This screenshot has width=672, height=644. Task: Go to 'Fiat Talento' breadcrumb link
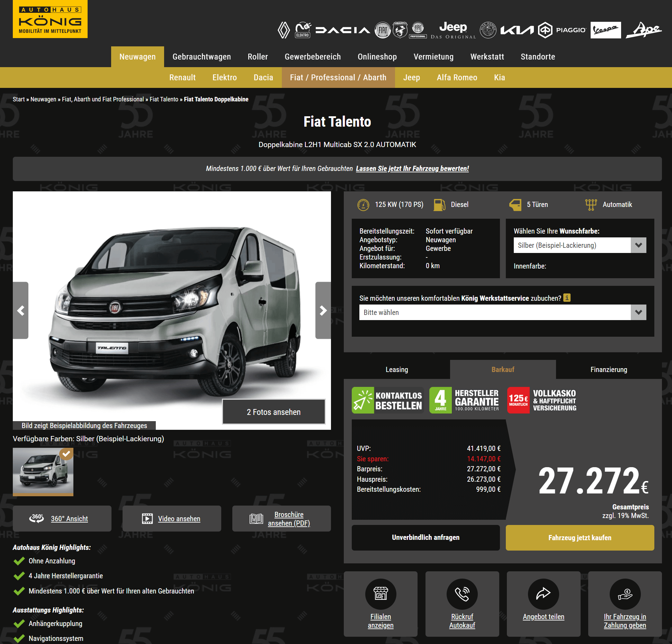click(x=164, y=99)
